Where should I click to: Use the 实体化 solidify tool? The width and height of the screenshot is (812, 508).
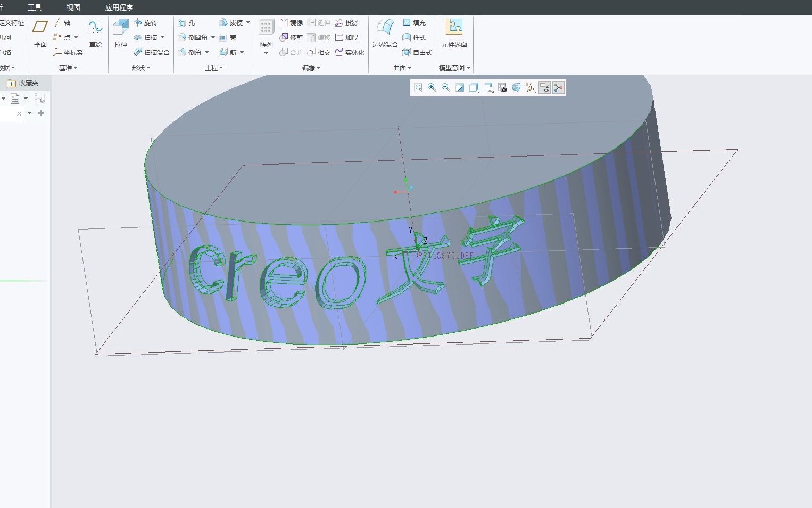pyautogui.click(x=350, y=52)
